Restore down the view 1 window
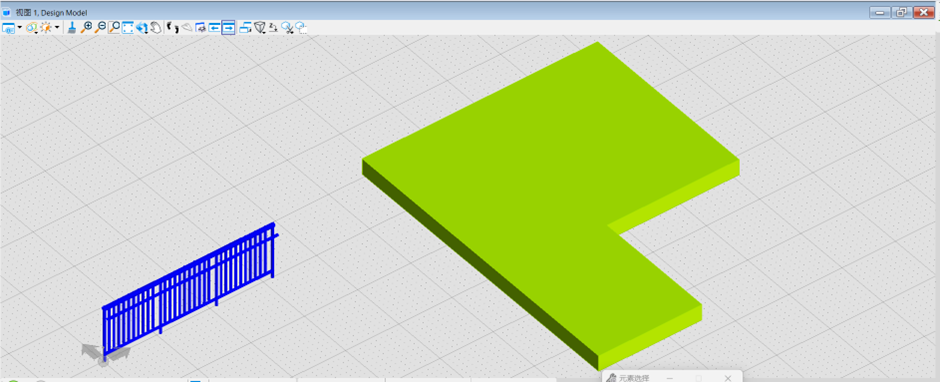 [x=901, y=12]
